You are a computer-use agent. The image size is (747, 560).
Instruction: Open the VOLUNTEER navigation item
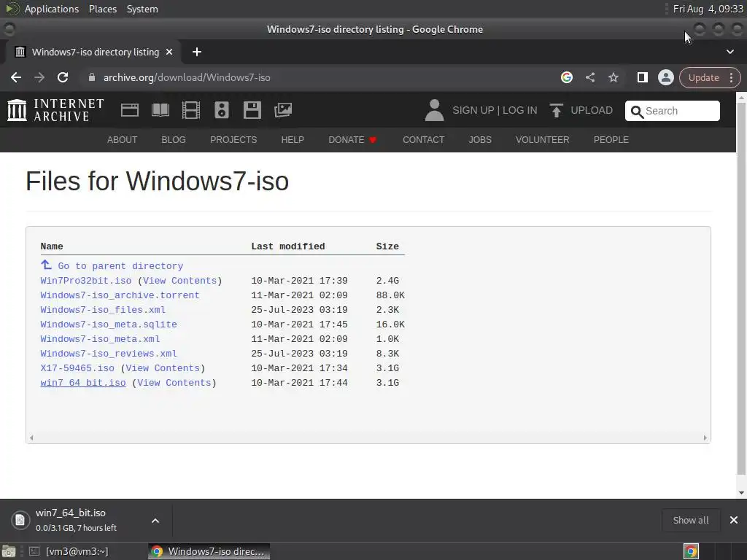click(542, 139)
